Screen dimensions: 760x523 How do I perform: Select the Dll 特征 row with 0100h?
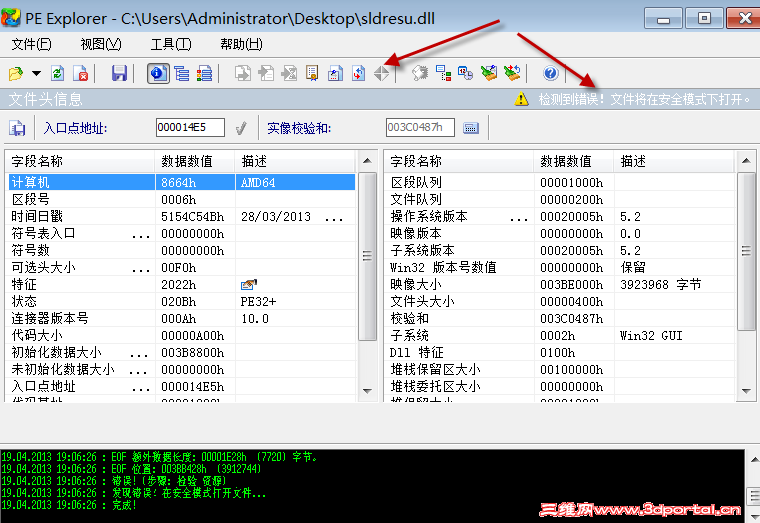pyautogui.click(x=561, y=352)
